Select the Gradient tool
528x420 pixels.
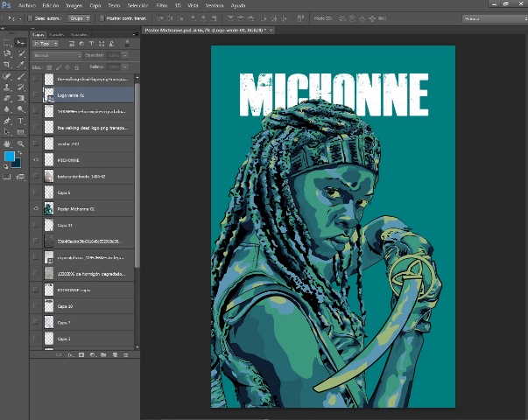pyautogui.click(x=21, y=98)
